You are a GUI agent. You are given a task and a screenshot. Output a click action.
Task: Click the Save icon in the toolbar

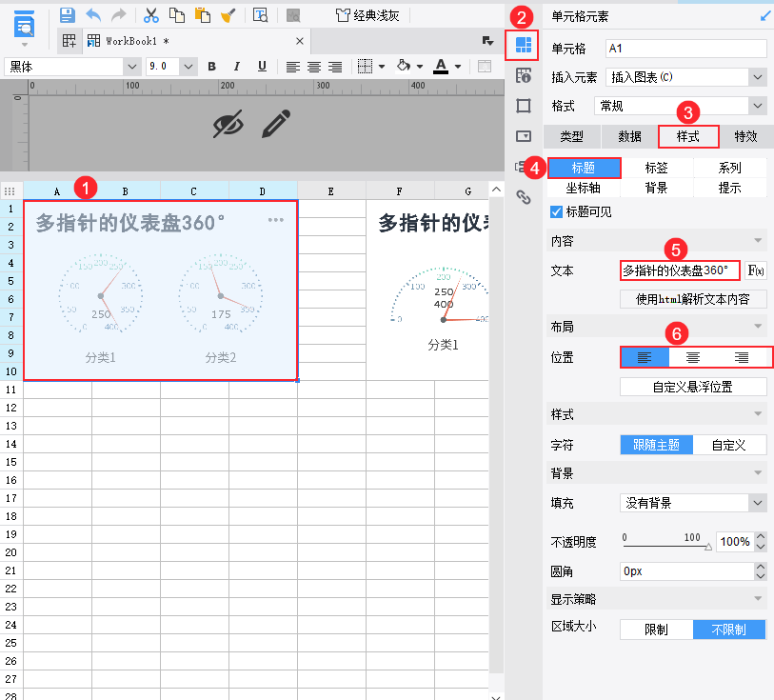pyautogui.click(x=67, y=14)
